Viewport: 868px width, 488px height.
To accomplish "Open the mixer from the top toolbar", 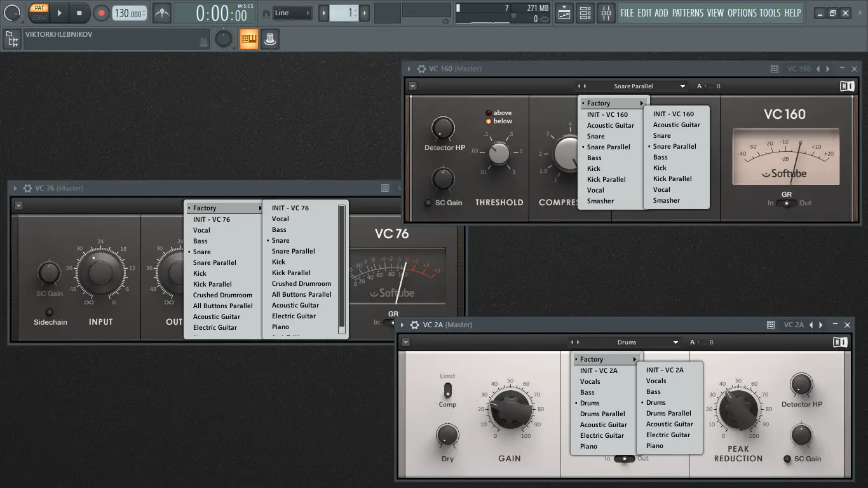I will 606,13.
